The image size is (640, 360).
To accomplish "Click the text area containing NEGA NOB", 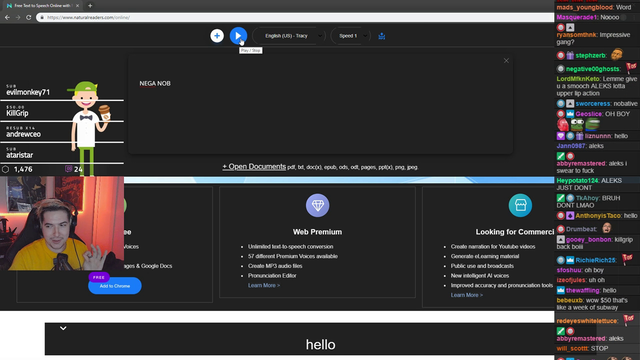I will (x=320, y=104).
